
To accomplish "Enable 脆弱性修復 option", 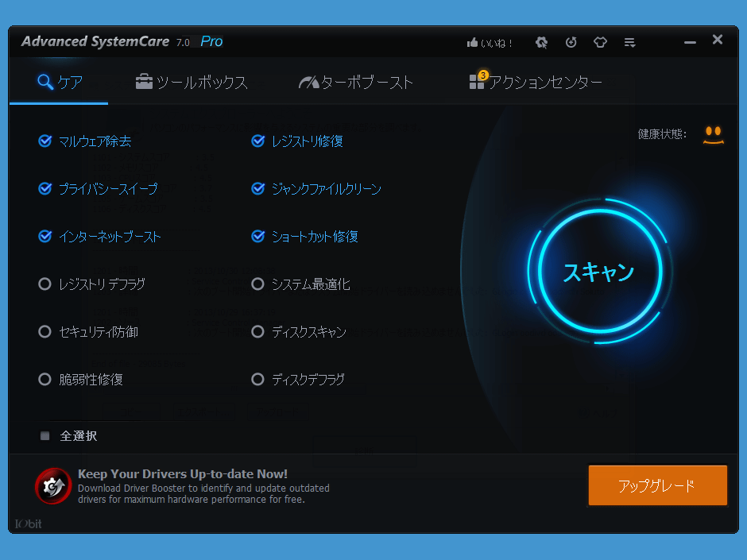I will 45,380.
